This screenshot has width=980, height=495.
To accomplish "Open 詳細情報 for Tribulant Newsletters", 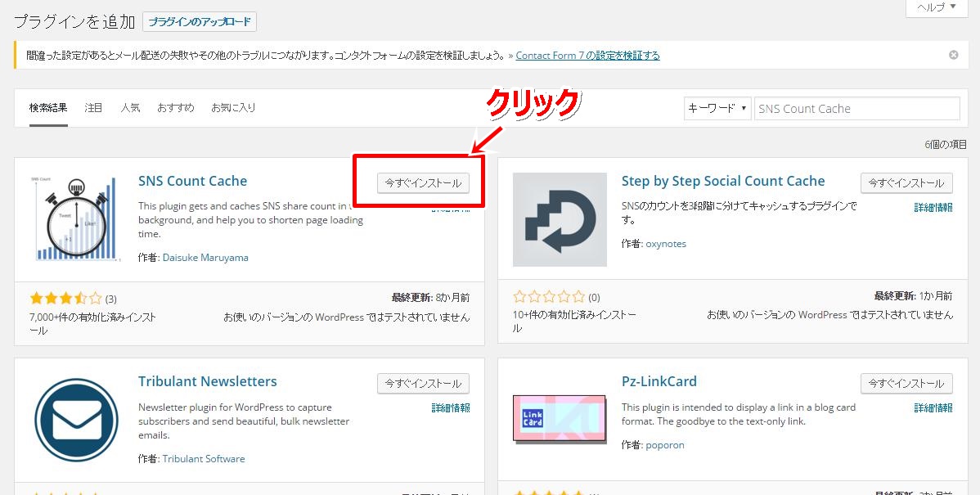I will [x=450, y=407].
